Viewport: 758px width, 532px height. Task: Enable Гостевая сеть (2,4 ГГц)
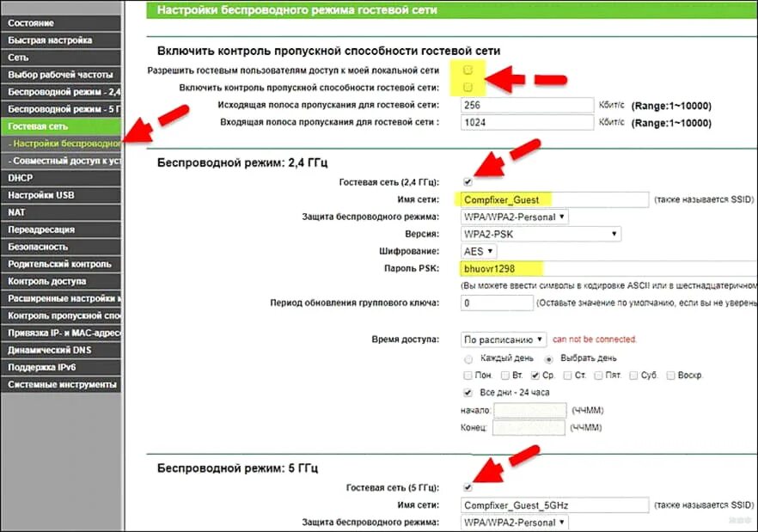click(467, 181)
